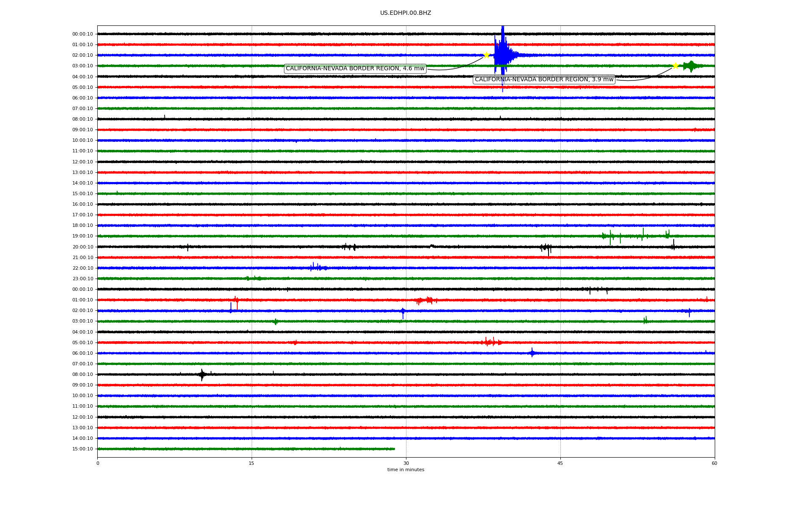This screenshot has width=812, height=508.
Task: Click the x-axis tick label 45
Action: tap(560, 463)
